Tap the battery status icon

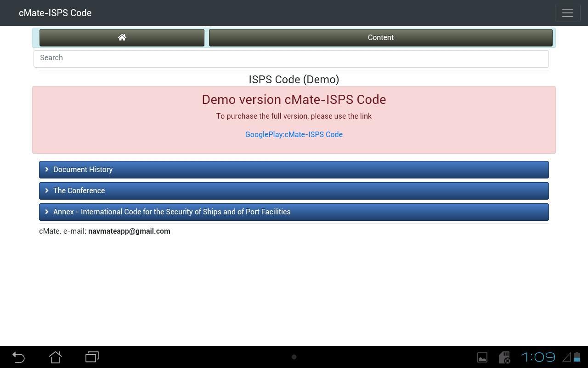(577, 357)
